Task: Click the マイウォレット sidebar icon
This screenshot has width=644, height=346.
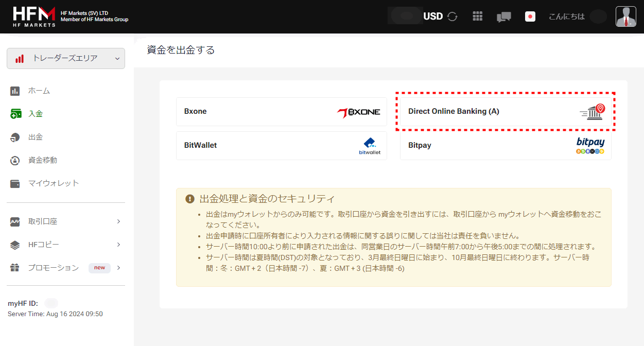Action: pyautogui.click(x=15, y=184)
